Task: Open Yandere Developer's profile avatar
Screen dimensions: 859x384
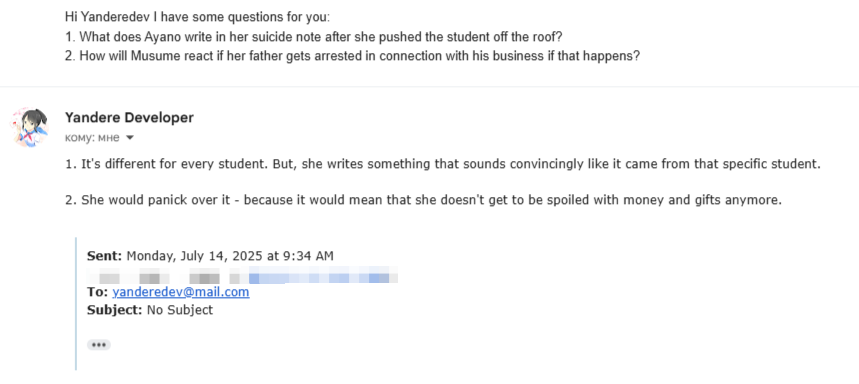Action: click(30, 127)
